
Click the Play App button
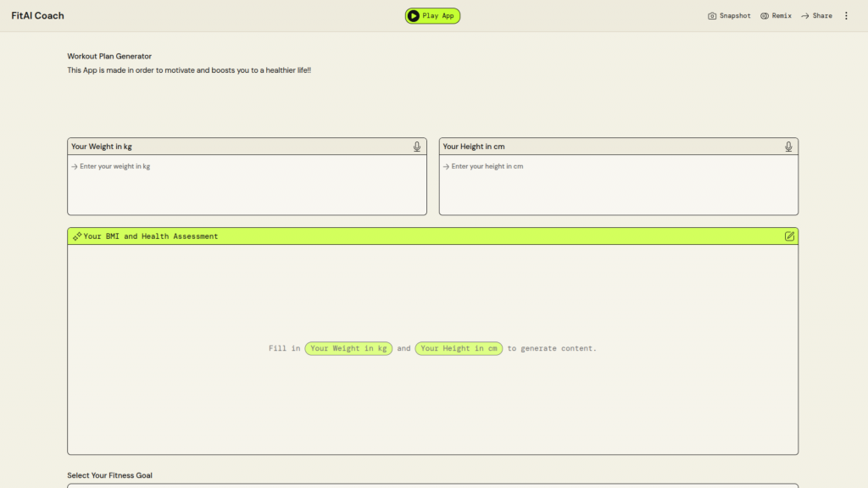point(432,15)
